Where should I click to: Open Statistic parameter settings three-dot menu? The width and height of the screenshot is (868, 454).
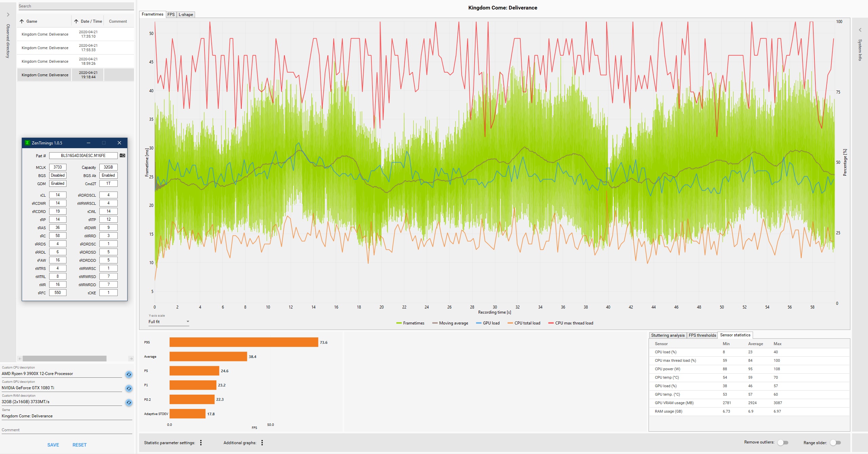201,443
